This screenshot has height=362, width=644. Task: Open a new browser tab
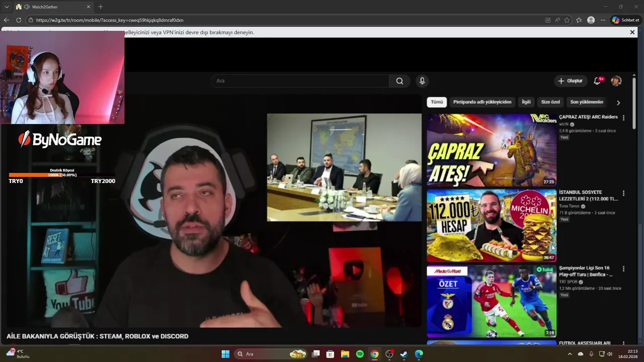pos(101,7)
